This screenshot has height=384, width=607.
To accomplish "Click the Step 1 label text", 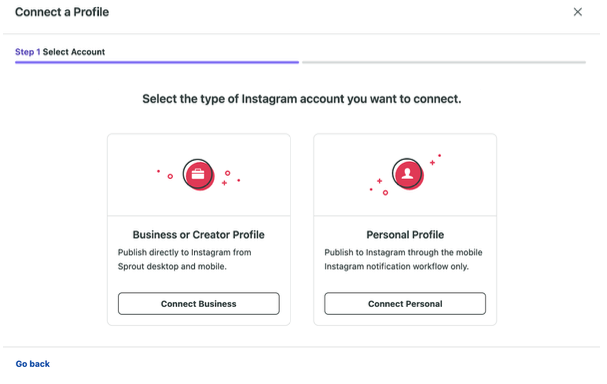I will [27, 52].
